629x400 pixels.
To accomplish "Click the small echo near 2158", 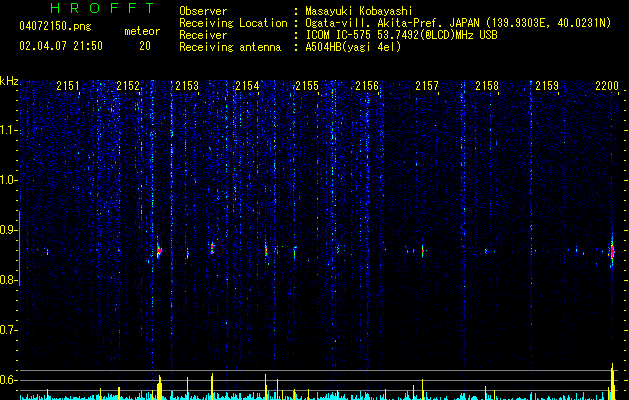I will click(x=485, y=251).
